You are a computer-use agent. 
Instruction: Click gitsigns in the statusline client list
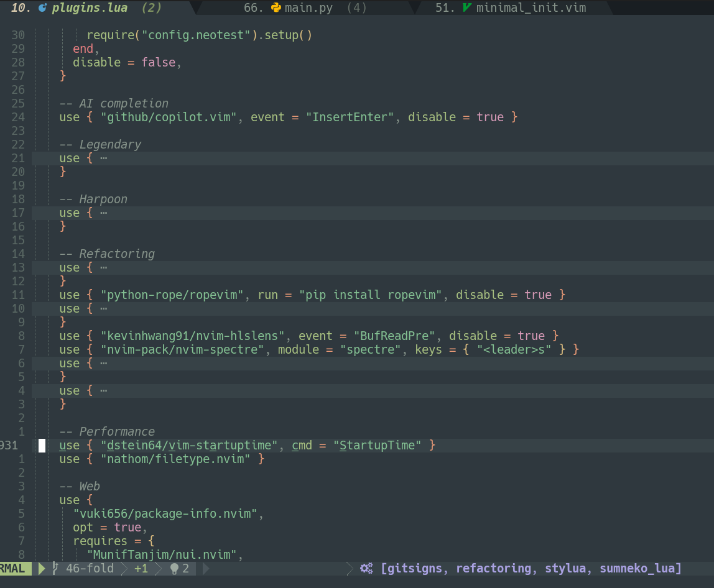pos(412,568)
